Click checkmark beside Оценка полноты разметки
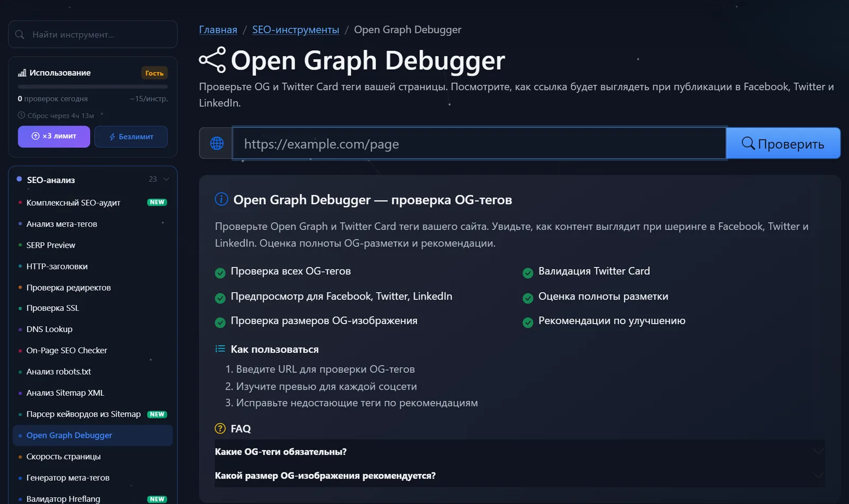The image size is (849, 504). click(528, 298)
